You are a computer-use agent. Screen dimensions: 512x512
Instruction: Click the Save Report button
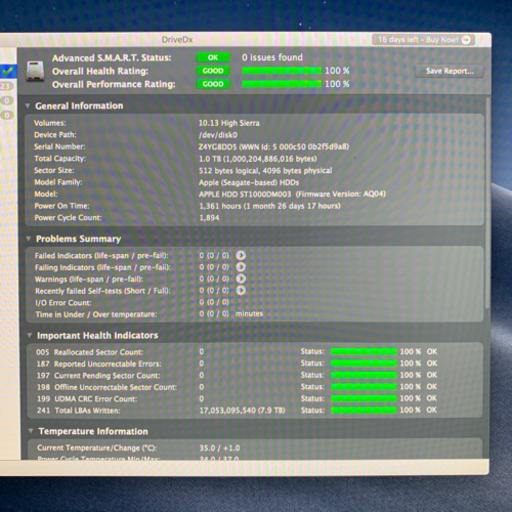pyautogui.click(x=450, y=71)
